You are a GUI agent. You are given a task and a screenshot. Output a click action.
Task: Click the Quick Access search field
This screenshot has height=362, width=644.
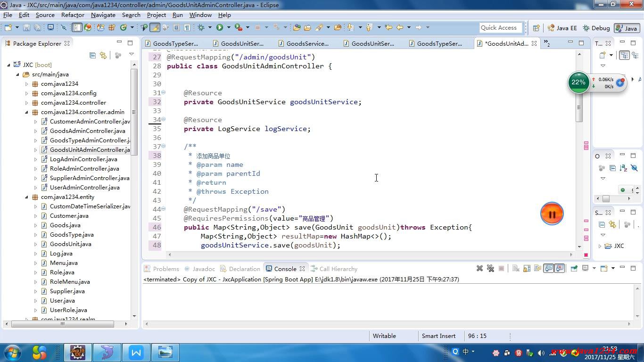501,28
